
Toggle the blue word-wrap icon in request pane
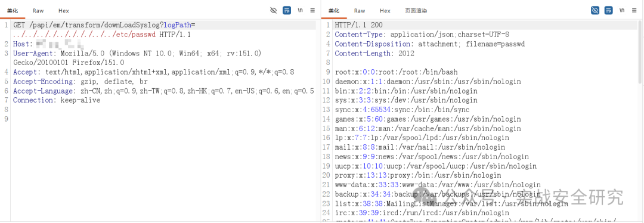(287, 10)
